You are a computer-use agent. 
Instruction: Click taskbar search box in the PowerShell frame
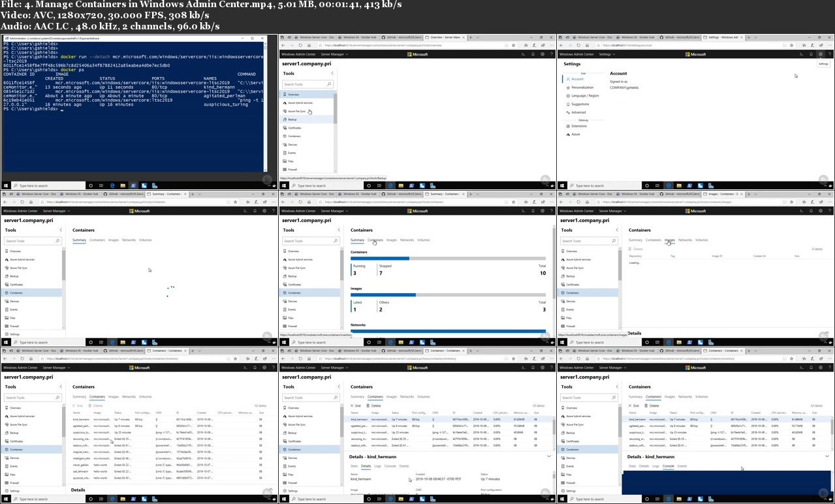click(x=49, y=186)
